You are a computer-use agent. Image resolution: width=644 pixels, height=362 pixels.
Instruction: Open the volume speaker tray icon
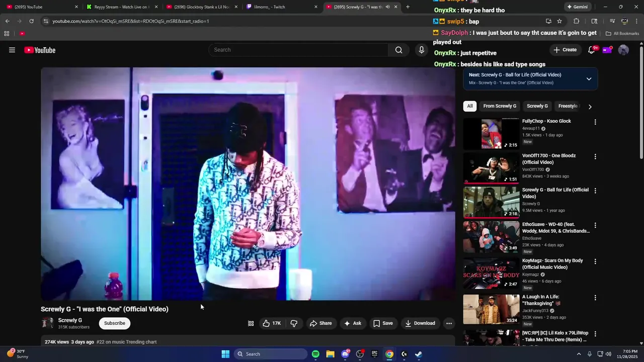tap(608, 354)
